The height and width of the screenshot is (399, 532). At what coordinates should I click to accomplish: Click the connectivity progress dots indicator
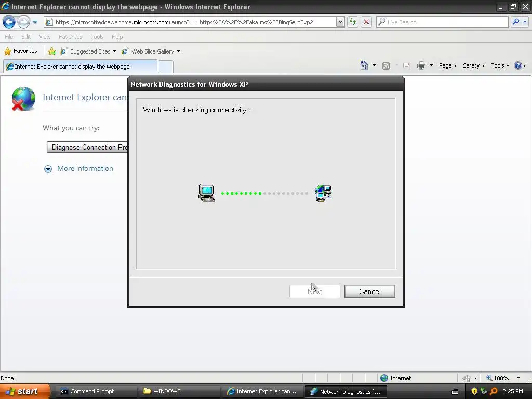coord(264,193)
